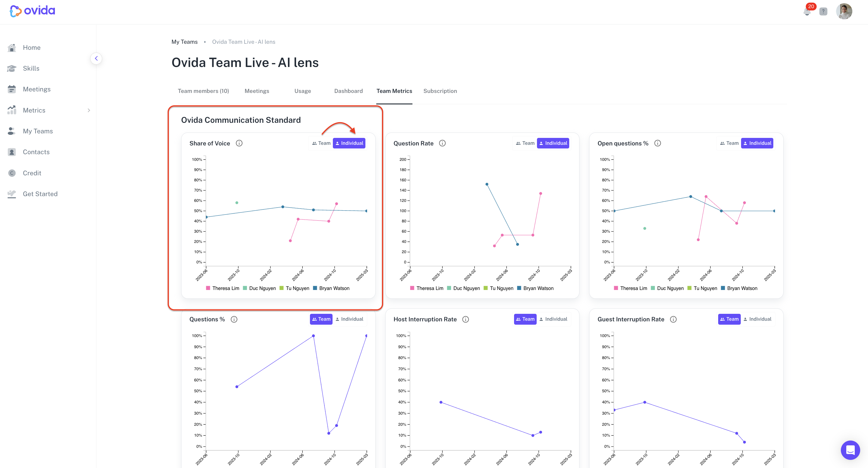This screenshot has height=468, width=868.
Task: Click the help question mark icon
Action: coord(823,12)
